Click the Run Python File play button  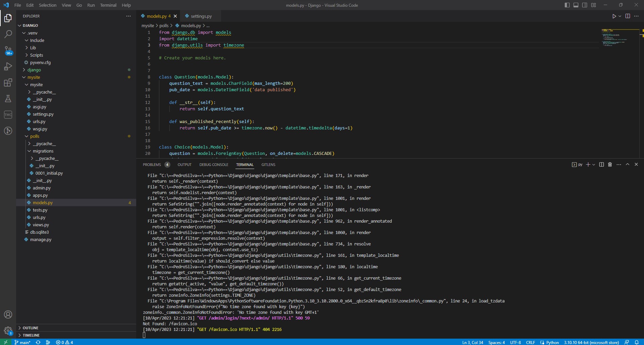coord(614,16)
